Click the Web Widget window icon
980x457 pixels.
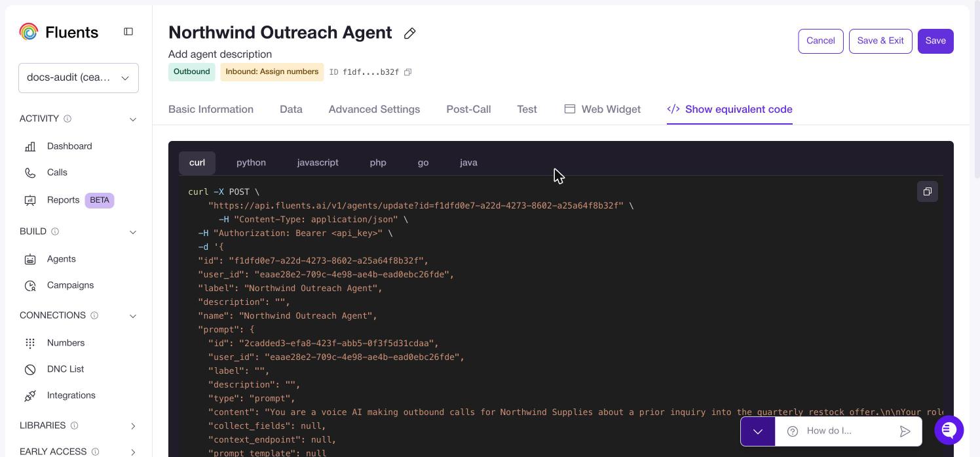[570, 109]
